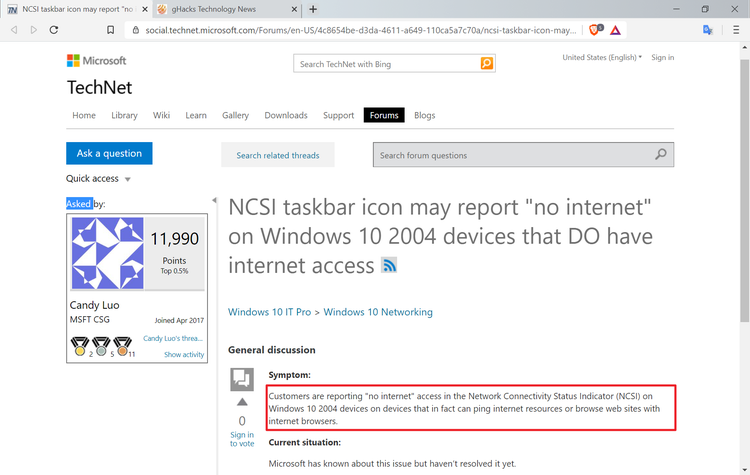Focus the Search forum questions field

tap(523, 155)
